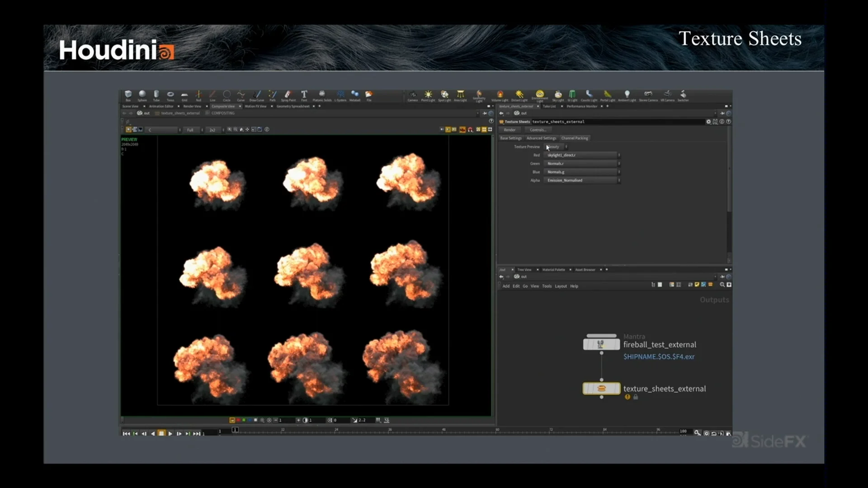Toggle the red channel display button
Viewport: 868px width, 488px height.
coord(238,420)
